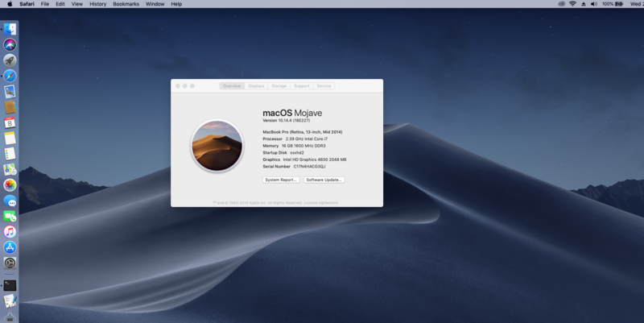
Task: Open Finder from the Dock
Action: click(x=10, y=29)
